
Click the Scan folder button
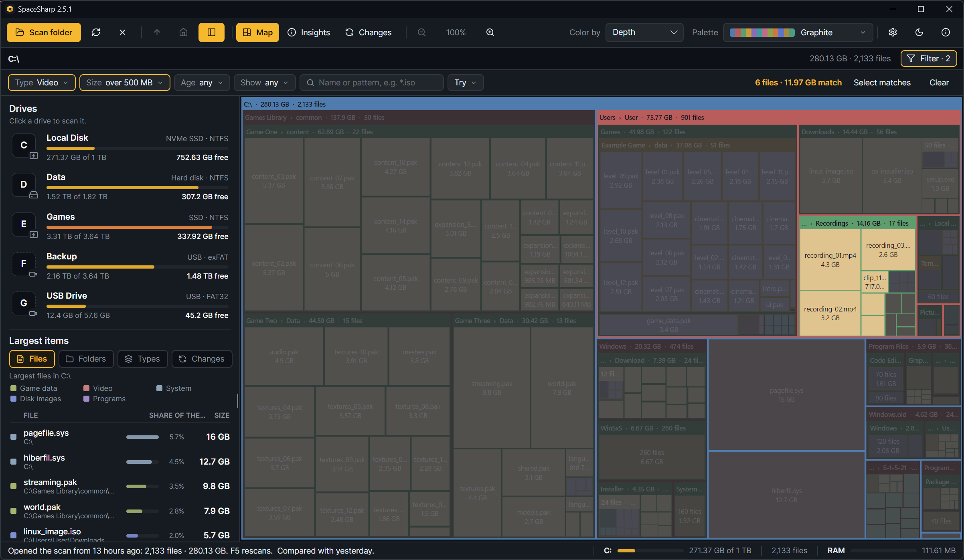(44, 32)
